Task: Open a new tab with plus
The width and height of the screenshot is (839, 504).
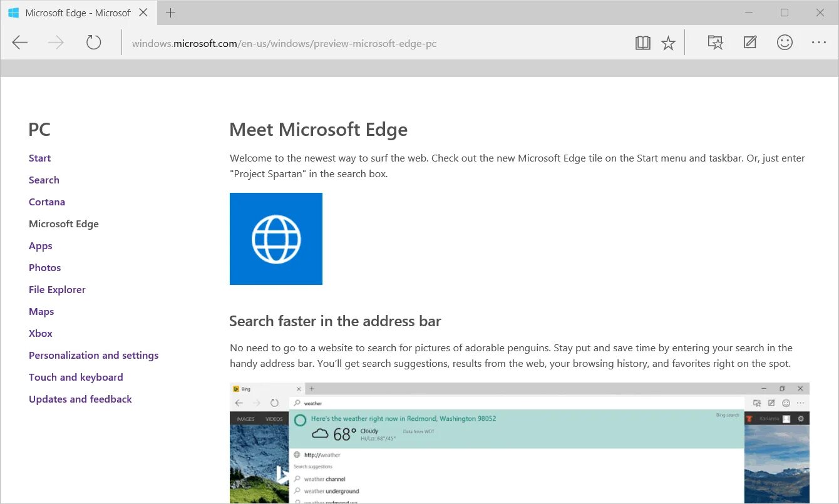Action: coord(171,13)
